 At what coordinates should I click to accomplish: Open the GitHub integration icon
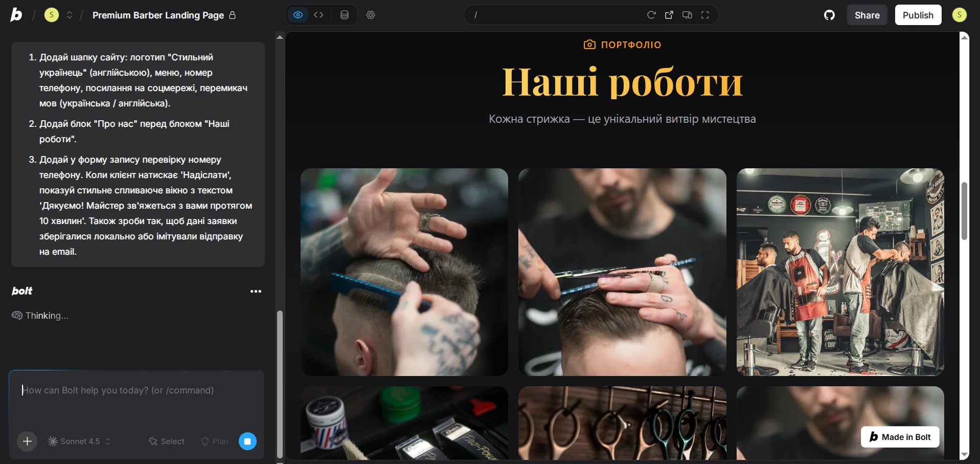pyautogui.click(x=829, y=15)
